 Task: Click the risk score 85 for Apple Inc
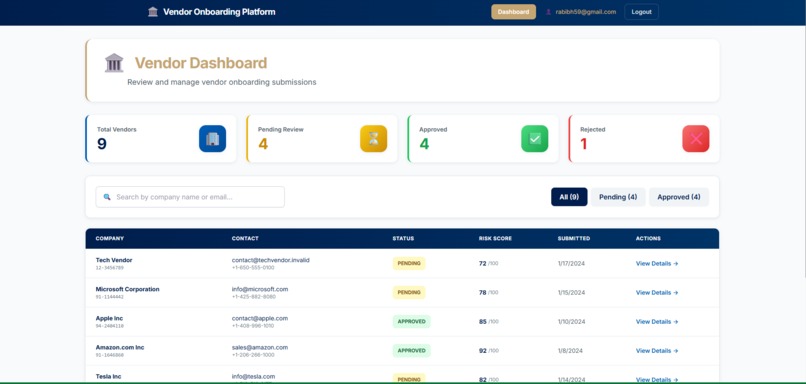(483, 321)
